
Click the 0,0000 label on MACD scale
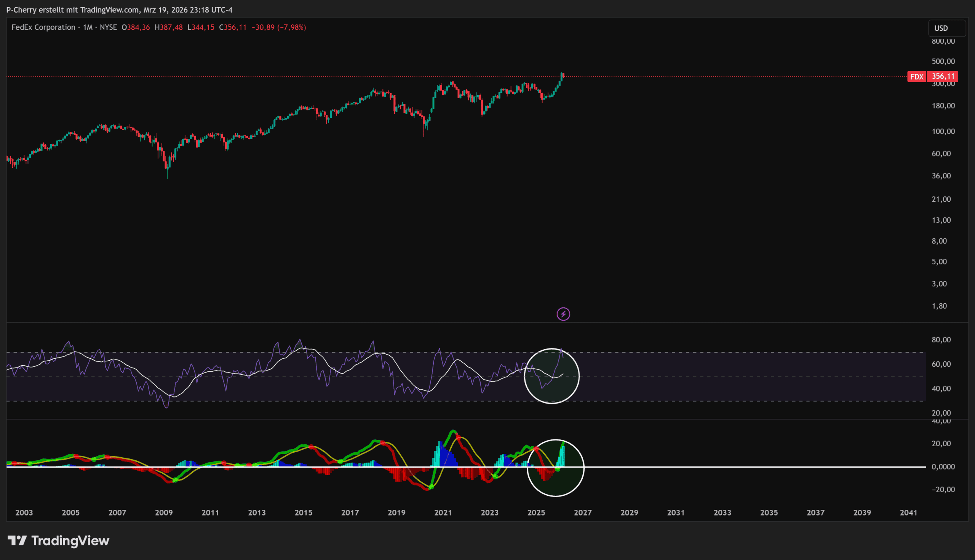(x=943, y=466)
